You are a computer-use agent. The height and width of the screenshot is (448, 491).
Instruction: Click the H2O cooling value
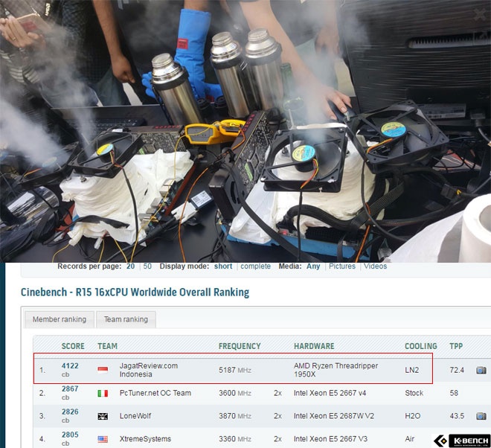click(x=413, y=416)
